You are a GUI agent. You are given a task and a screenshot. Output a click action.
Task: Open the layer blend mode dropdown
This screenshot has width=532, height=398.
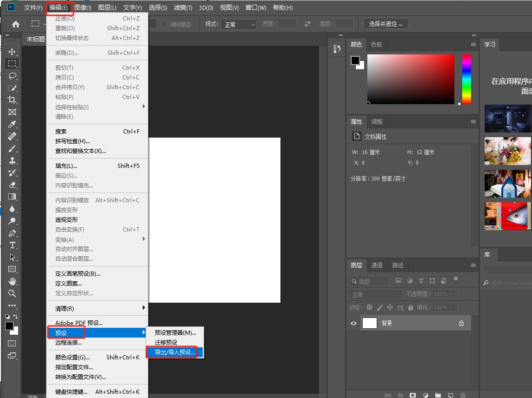pyautogui.click(x=375, y=294)
